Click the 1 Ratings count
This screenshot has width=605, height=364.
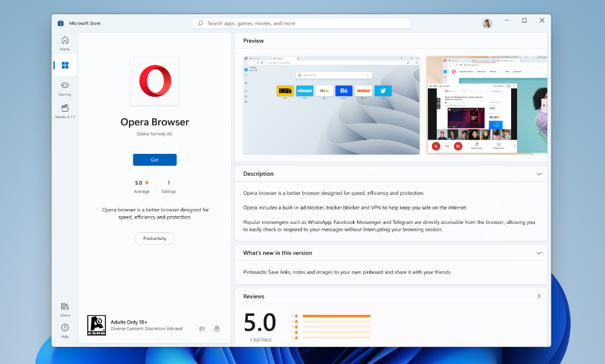(169, 186)
